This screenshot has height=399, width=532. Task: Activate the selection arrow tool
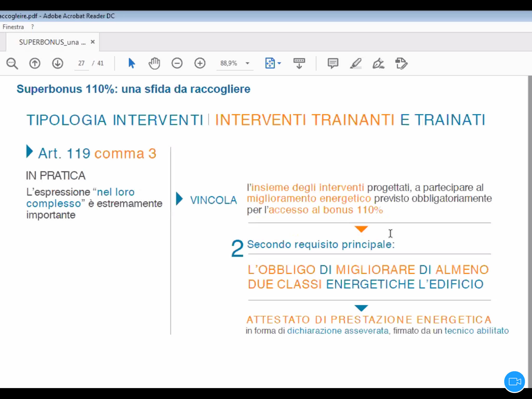[x=131, y=63]
